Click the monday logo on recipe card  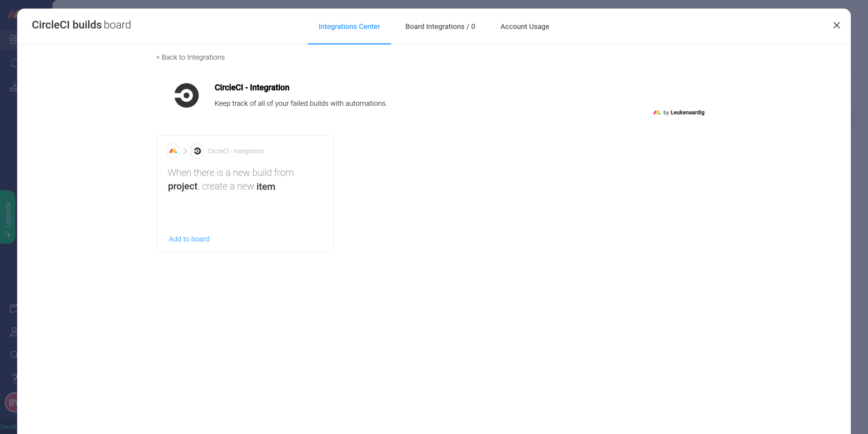pos(173,151)
